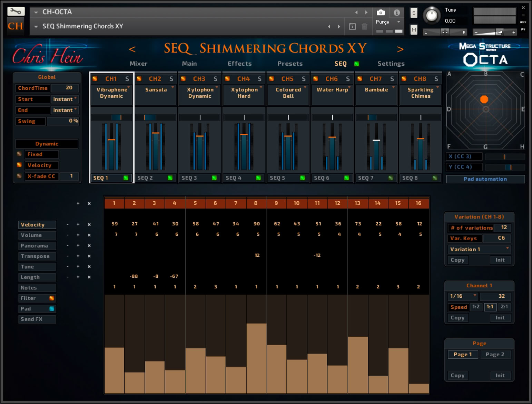Select X-fade CC dynamic mode
532x404 pixels.
19,176
